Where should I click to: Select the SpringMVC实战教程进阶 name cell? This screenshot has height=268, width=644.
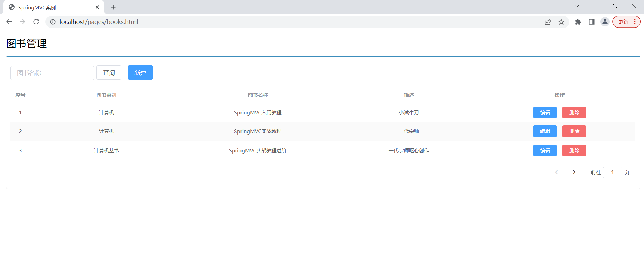[x=258, y=151]
